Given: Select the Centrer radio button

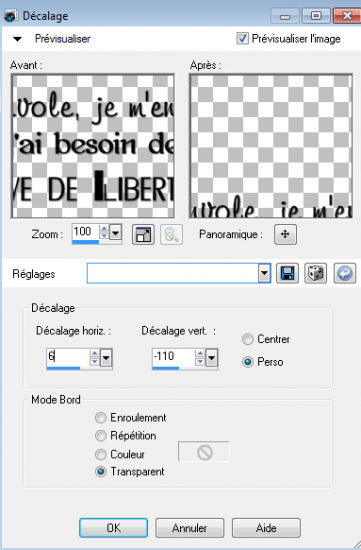Looking at the screenshot, I should [x=248, y=340].
